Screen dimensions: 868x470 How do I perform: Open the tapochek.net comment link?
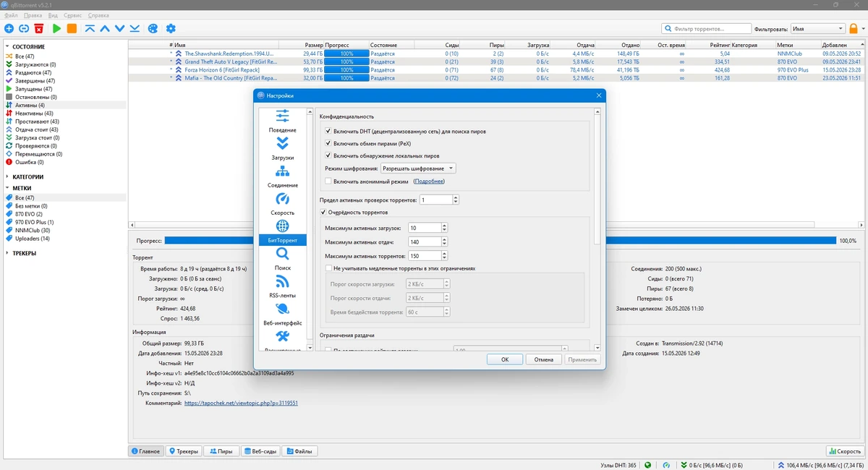click(x=241, y=403)
